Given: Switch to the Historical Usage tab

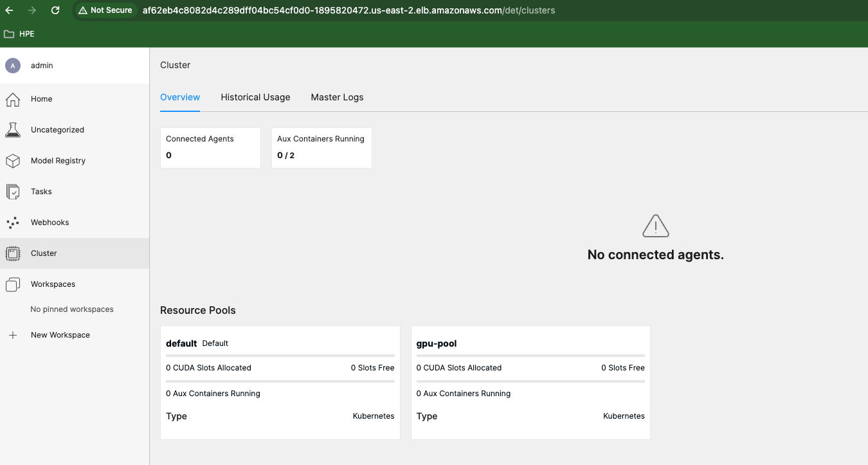Looking at the screenshot, I should point(255,97).
